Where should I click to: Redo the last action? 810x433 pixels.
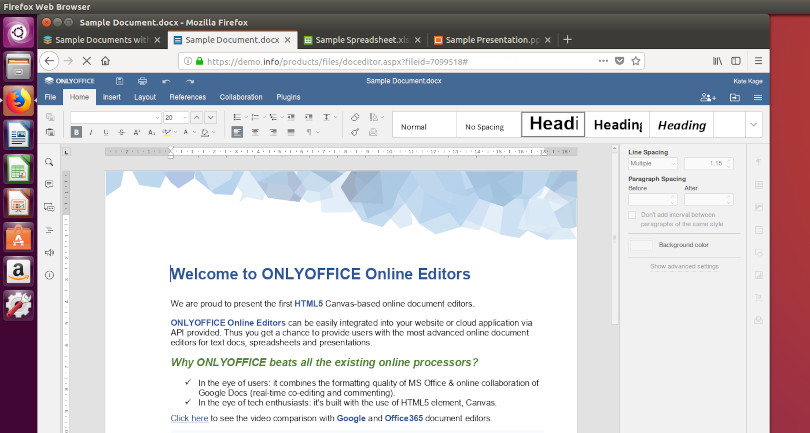click(190, 81)
